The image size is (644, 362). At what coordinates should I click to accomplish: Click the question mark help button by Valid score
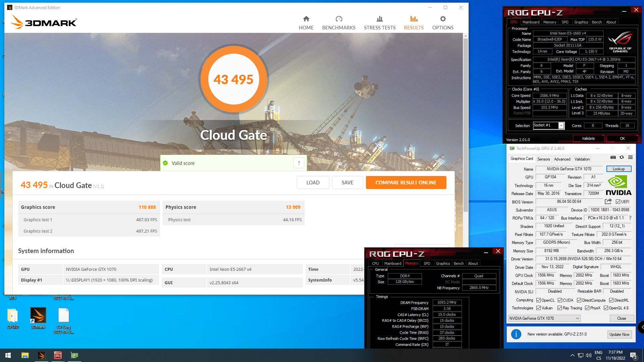pyautogui.click(x=299, y=163)
